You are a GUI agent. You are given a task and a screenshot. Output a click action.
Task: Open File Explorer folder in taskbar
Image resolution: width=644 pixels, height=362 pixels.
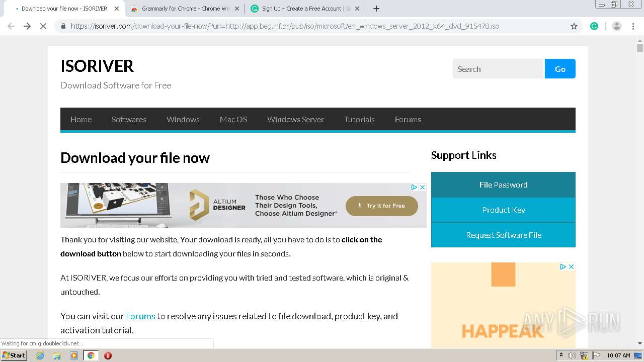pyautogui.click(x=57, y=355)
